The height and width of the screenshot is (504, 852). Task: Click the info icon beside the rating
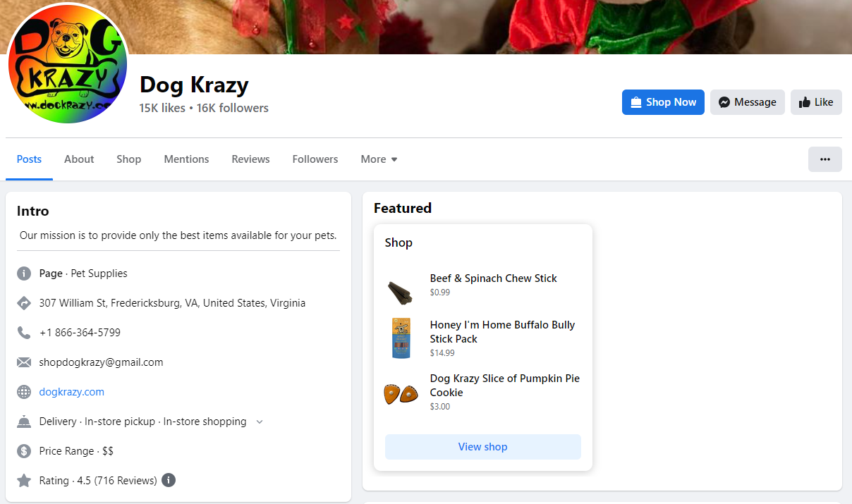[x=168, y=480]
